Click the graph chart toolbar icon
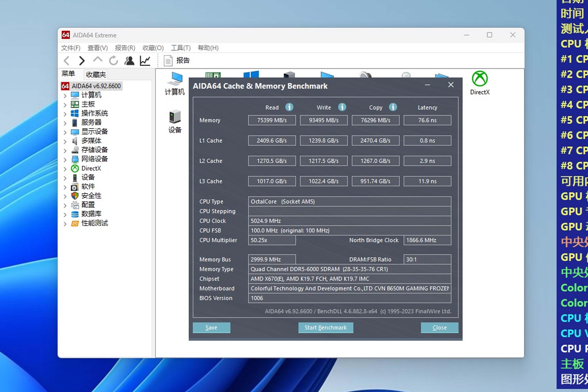 coord(145,61)
